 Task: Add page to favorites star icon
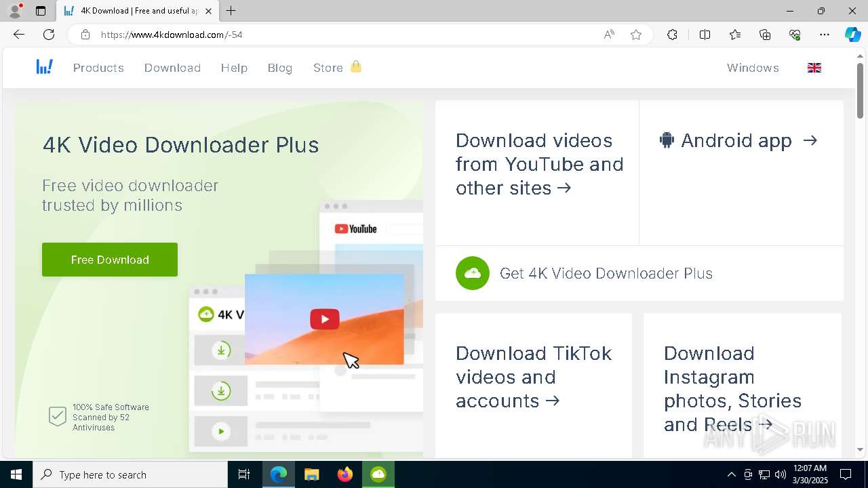(636, 35)
